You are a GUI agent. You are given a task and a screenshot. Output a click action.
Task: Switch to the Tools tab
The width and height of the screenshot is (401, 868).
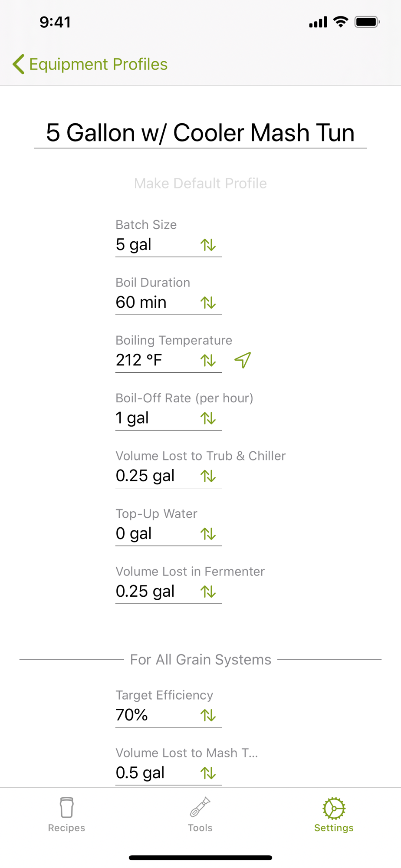200,814
